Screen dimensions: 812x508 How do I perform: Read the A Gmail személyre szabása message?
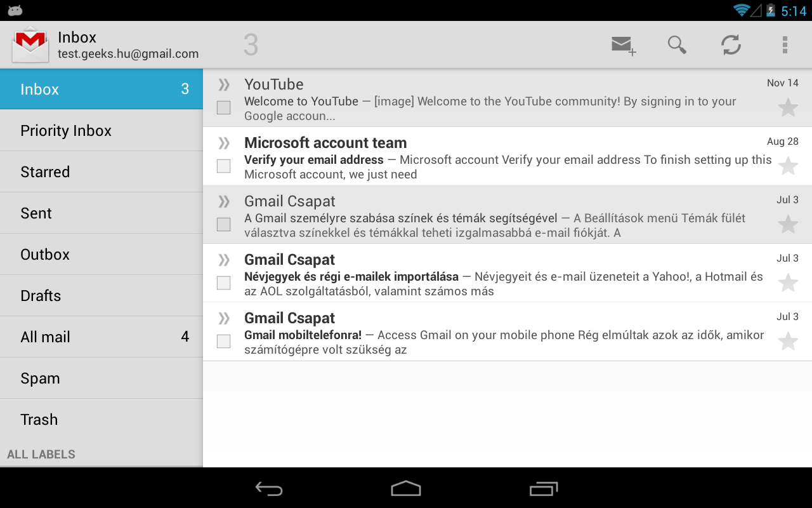click(507, 215)
